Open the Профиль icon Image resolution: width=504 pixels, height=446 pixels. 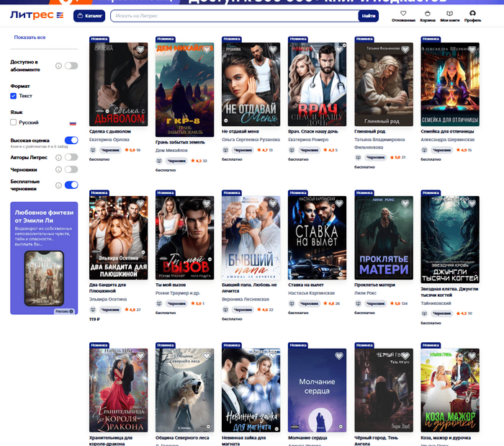tap(472, 13)
